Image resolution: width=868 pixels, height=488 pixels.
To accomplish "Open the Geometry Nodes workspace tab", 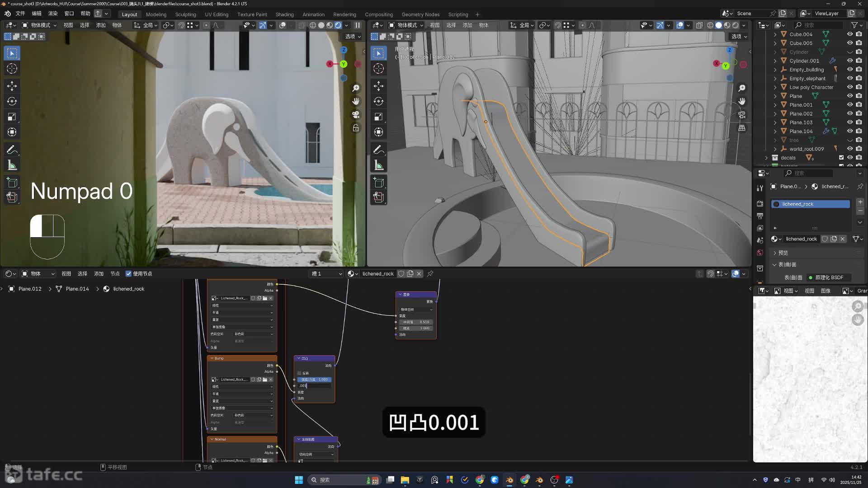I will click(x=420, y=14).
